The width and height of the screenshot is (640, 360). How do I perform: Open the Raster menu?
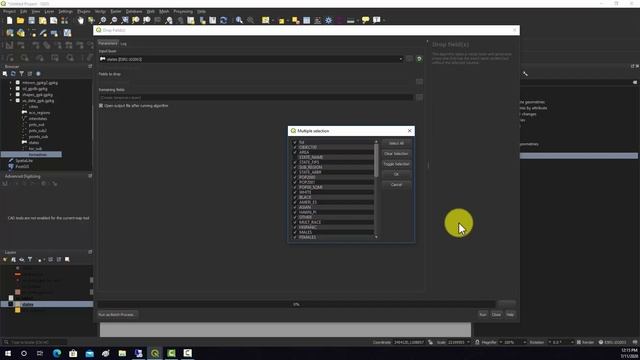pyautogui.click(x=116, y=11)
